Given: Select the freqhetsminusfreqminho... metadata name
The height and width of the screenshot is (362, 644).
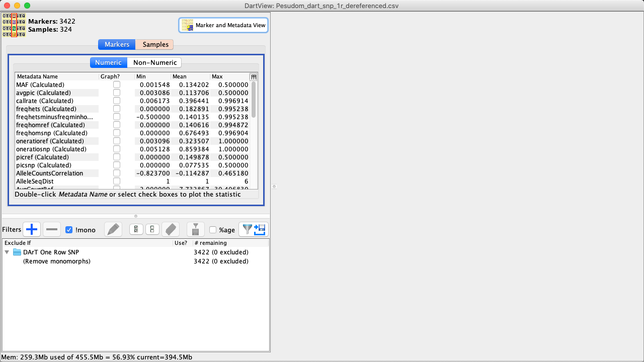Looking at the screenshot, I should click(x=54, y=117).
